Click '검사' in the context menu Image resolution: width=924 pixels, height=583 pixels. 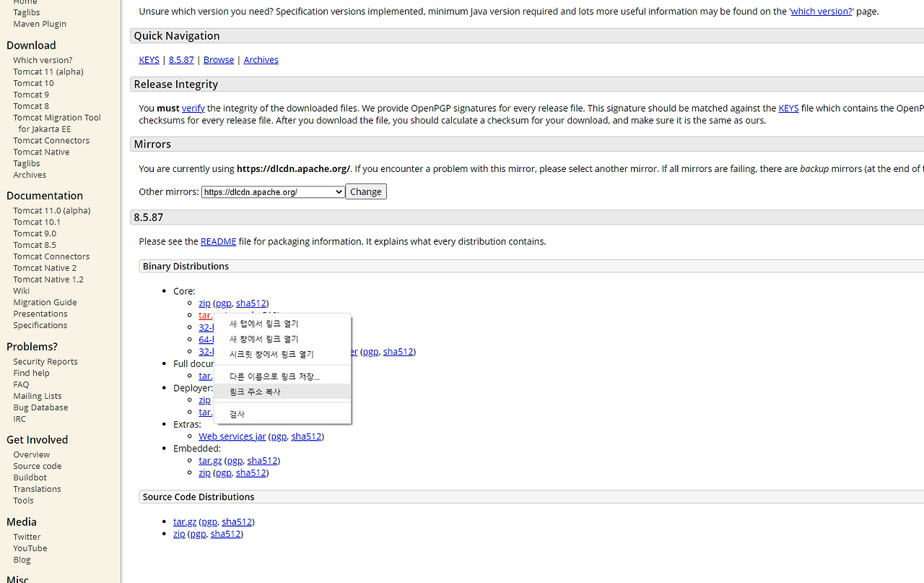click(x=282, y=414)
